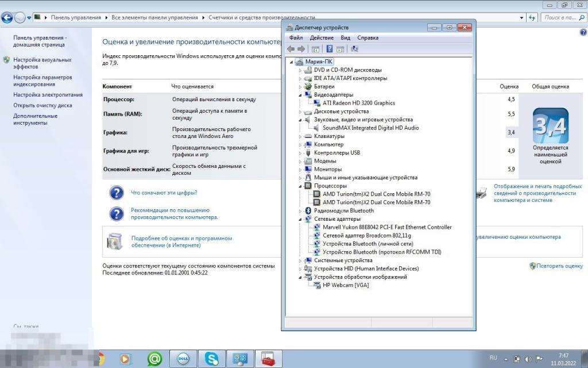The width and height of the screenshot is (588, 368).
Task: Expand the Системные устройства node
Action: click(300, 260)
